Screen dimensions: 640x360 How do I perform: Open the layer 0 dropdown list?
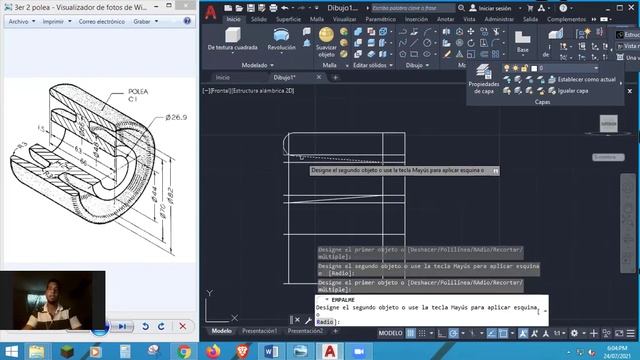596,68
